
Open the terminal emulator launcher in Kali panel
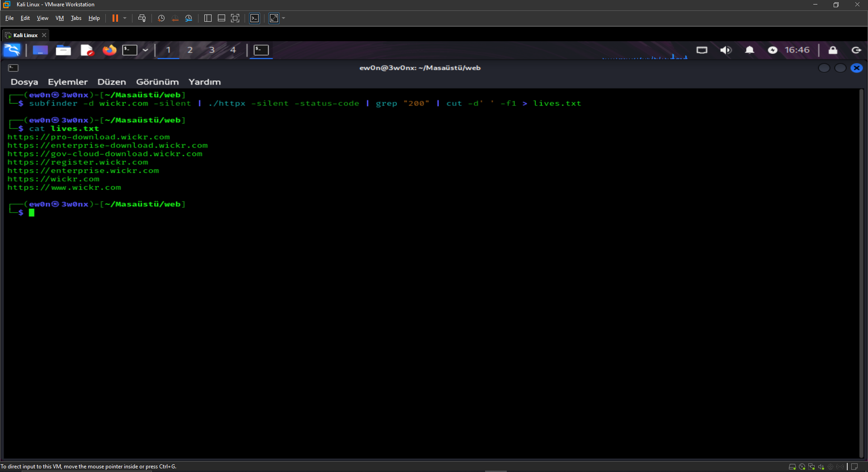tap(130, 50)
